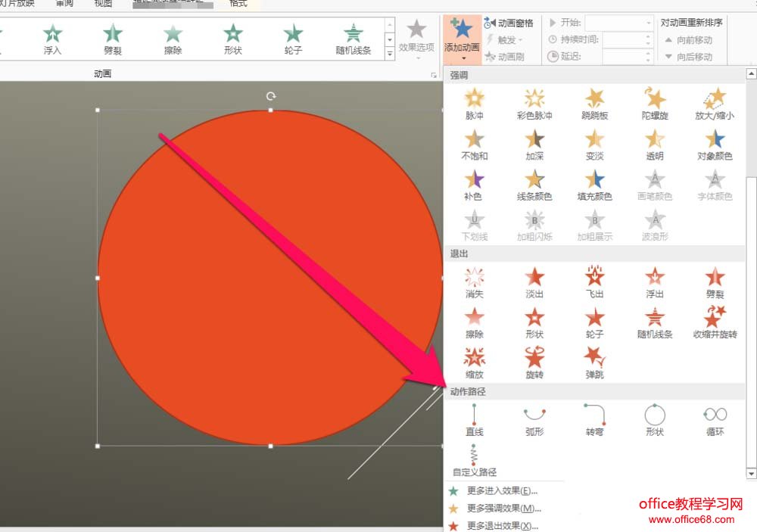
Task: Apply the red 形状 exit effect
Action: tap(534, 323)
